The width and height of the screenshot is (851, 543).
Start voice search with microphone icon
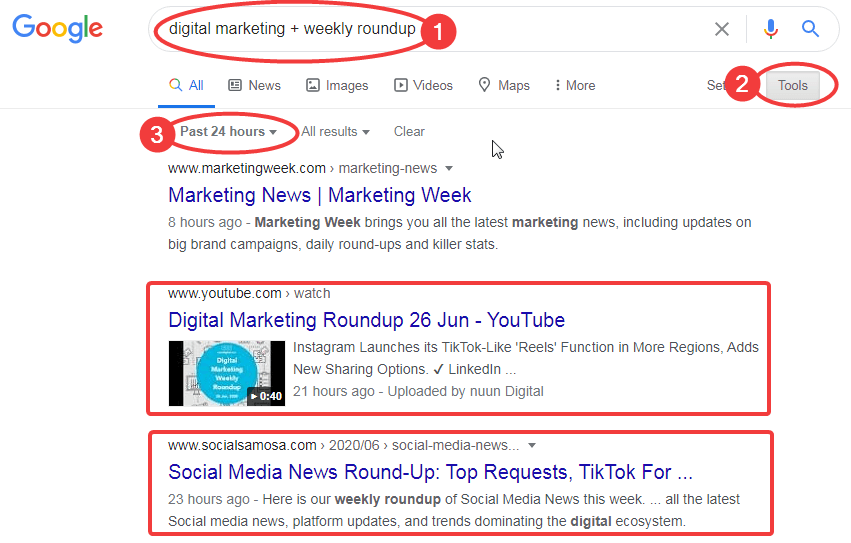pyautogui.click(x=771, y=29)
